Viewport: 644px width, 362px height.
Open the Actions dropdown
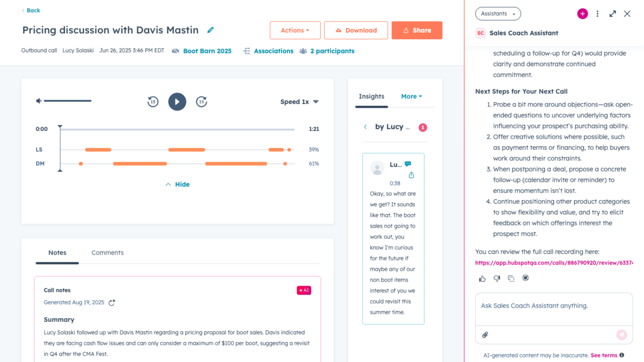[295, 30]
